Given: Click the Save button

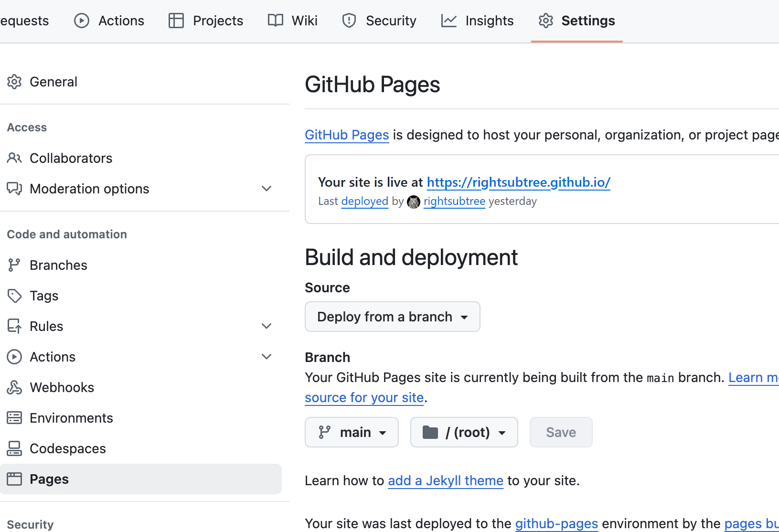Looking at the screenshot, I should 561,432.
